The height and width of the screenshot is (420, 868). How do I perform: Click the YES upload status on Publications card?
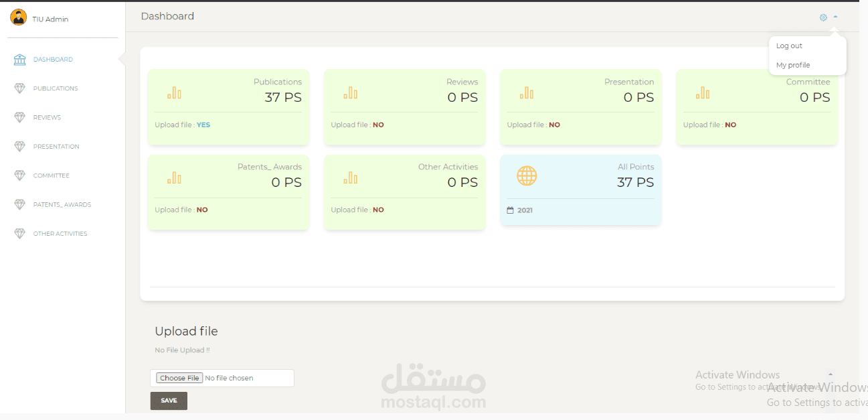click(x=203, y=125)
